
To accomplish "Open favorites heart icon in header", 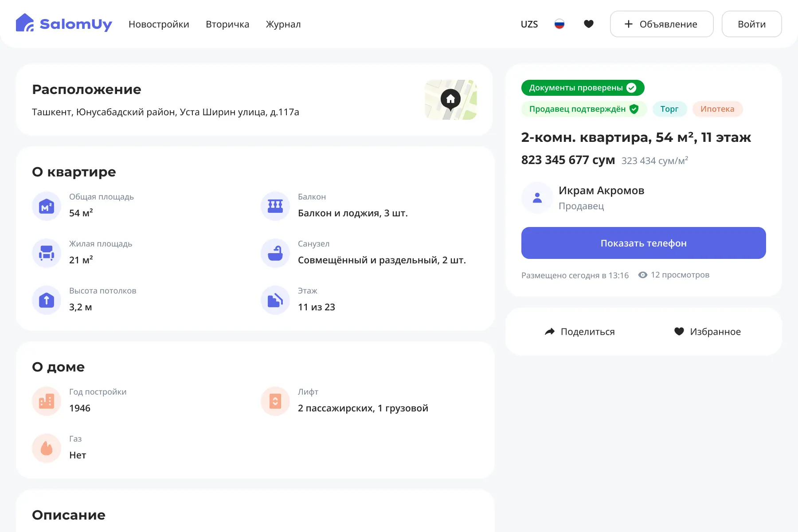I will 588,24.
